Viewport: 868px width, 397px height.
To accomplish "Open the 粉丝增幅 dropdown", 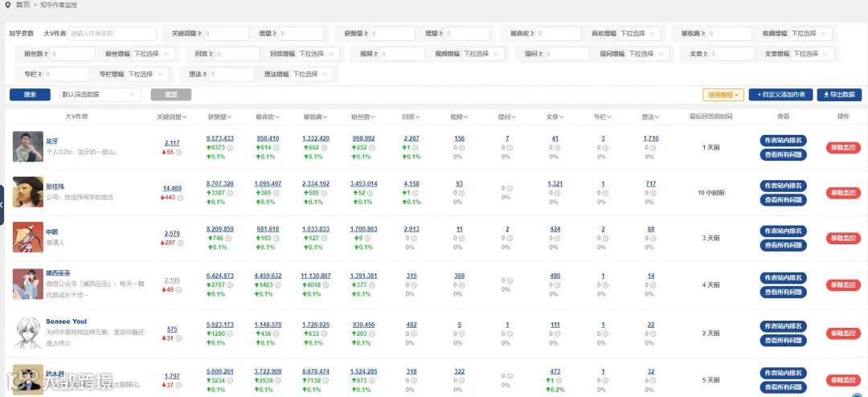I will pos(154,54).
